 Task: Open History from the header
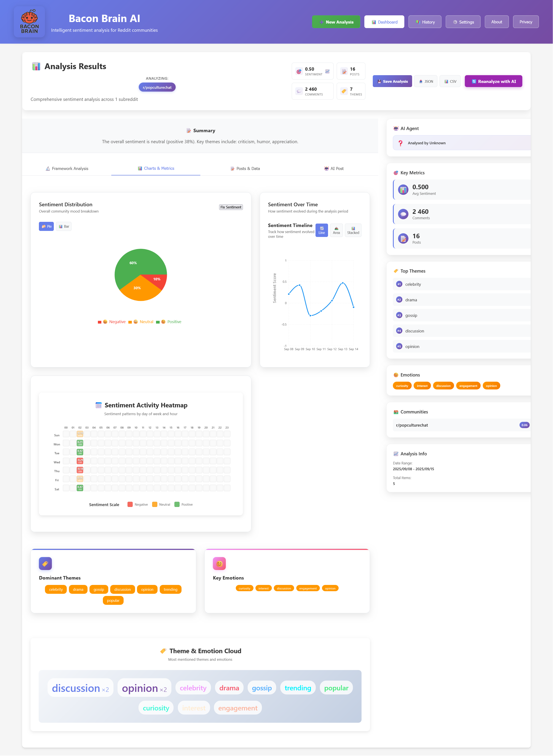425,22
